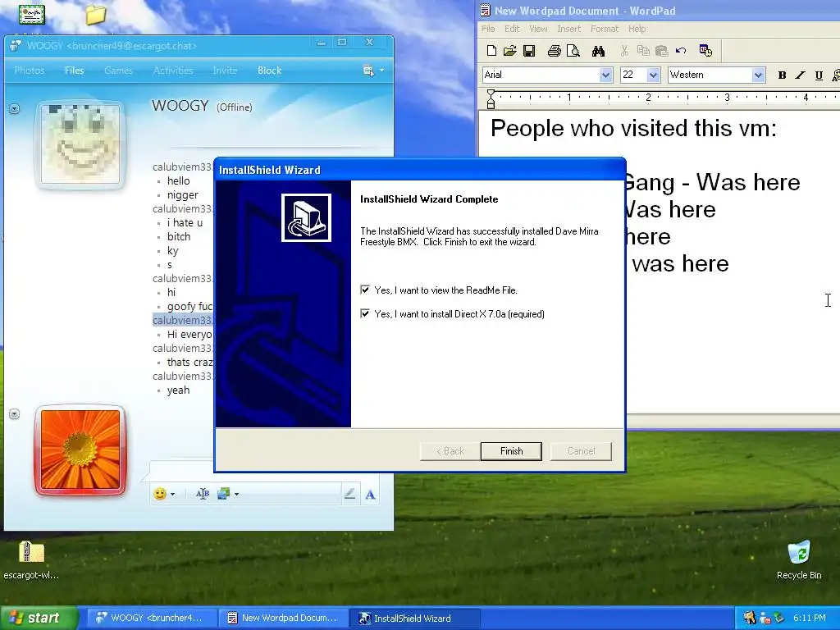This screenshot has width=840, height=630.
Task: Click the indent marker on WordPad ruler
Action: 491,99
